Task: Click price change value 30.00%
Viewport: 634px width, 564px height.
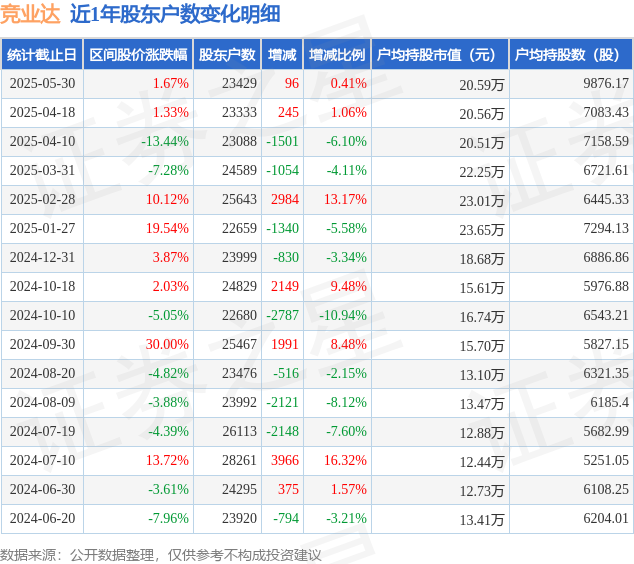Action: tap(167, 344)
